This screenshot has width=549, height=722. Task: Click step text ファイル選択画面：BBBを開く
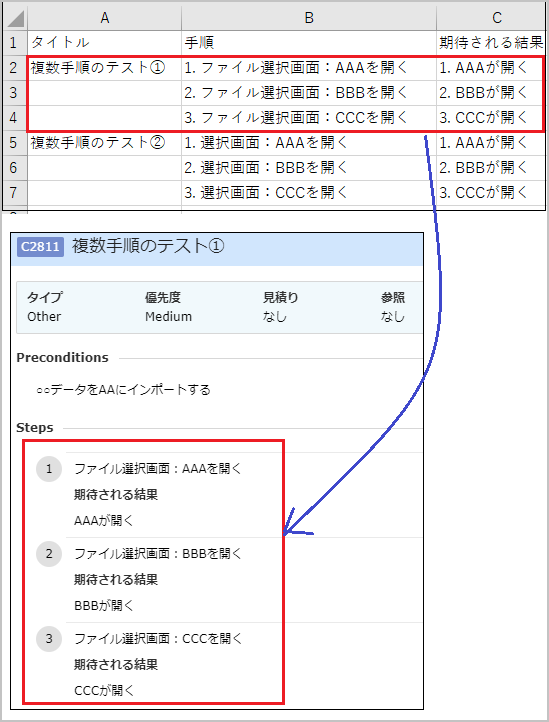pos(158,553)
